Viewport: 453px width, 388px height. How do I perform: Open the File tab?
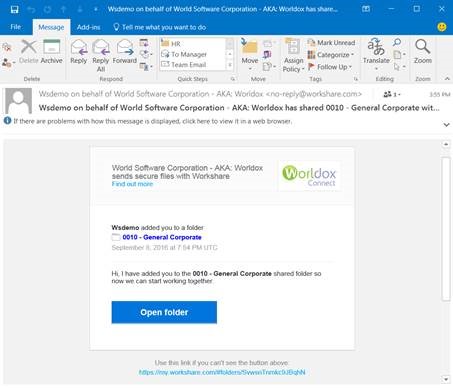(x=16, y=27)
